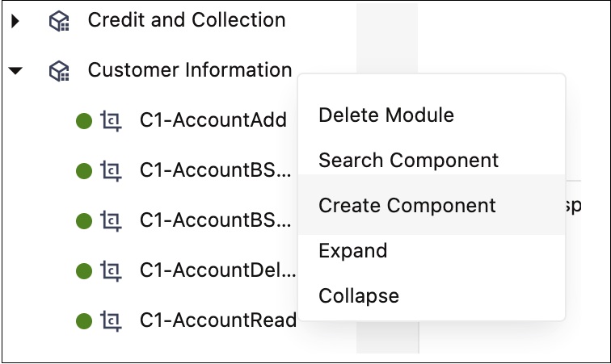
Task: Click green status dot for C1-AccountDel
Action: point(83,271)
